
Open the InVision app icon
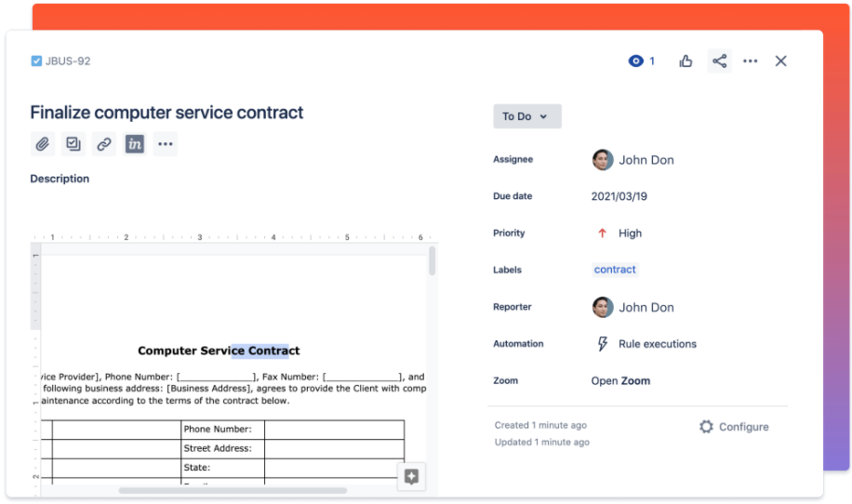[x=135, y=144]
